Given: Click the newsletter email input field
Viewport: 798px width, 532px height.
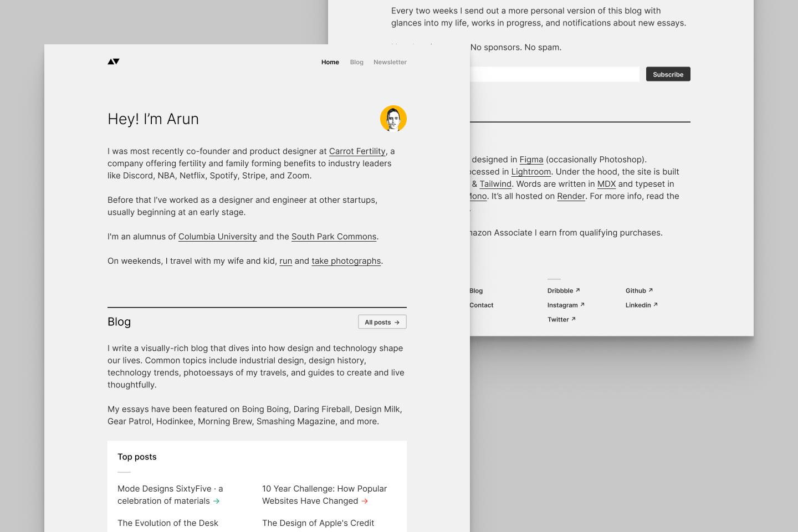Looking at the screenshot, I should (x=554, y=74).
